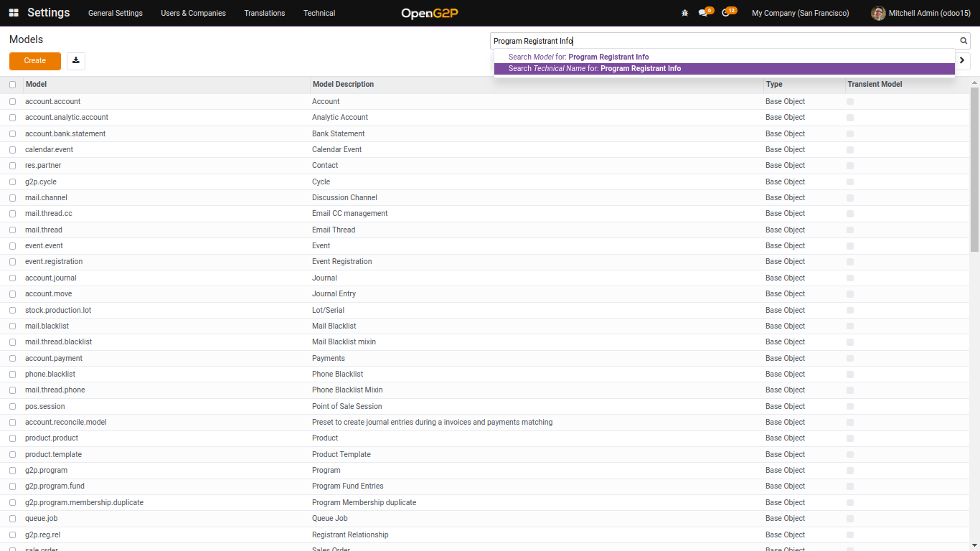Open the conversations chat icon
Viewport: 980px width, 551px height.
click(x=703, y=13)
